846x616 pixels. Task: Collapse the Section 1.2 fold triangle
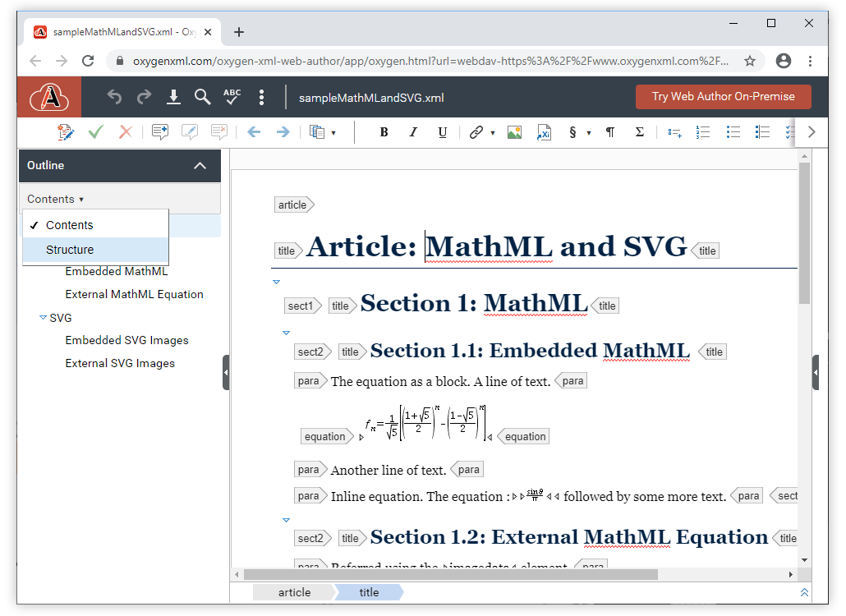click(287, 520)
